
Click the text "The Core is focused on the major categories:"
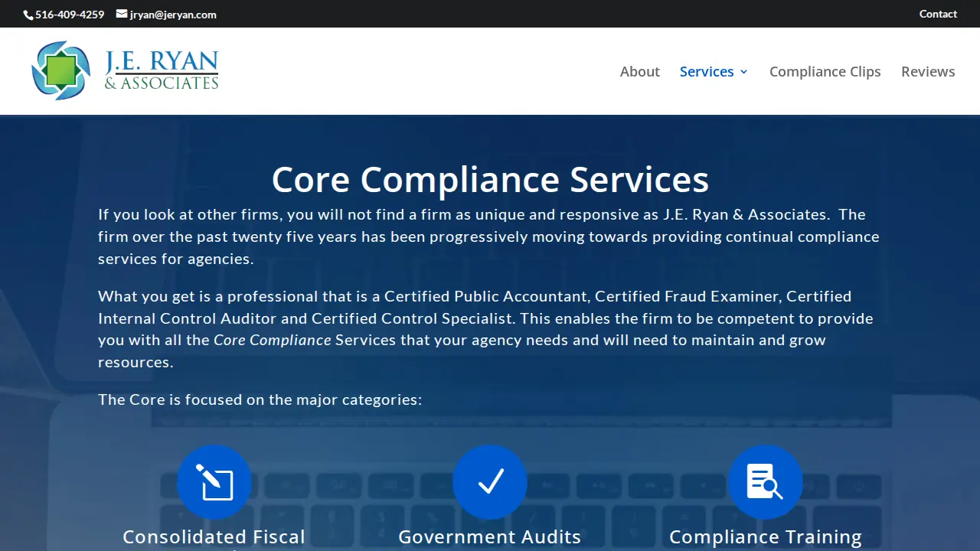260,399
